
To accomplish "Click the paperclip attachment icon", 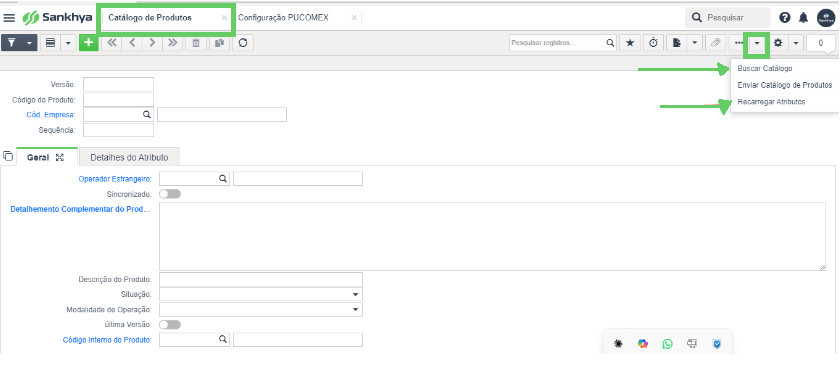I will click(715, 43).
